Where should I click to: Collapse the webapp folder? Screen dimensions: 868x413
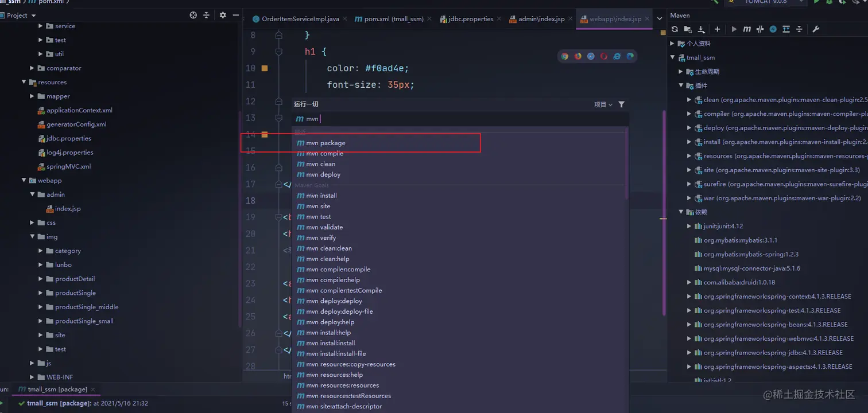[x=24, y=181]
